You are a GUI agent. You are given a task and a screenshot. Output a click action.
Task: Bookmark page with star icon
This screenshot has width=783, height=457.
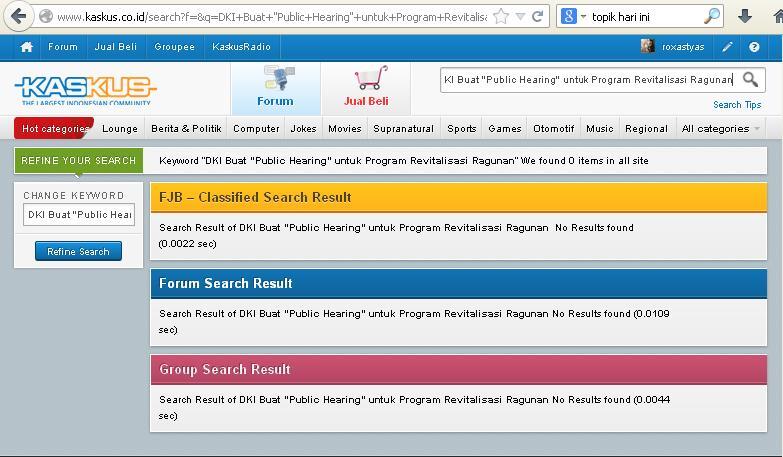pyautogui.click(x=501, y=17)
